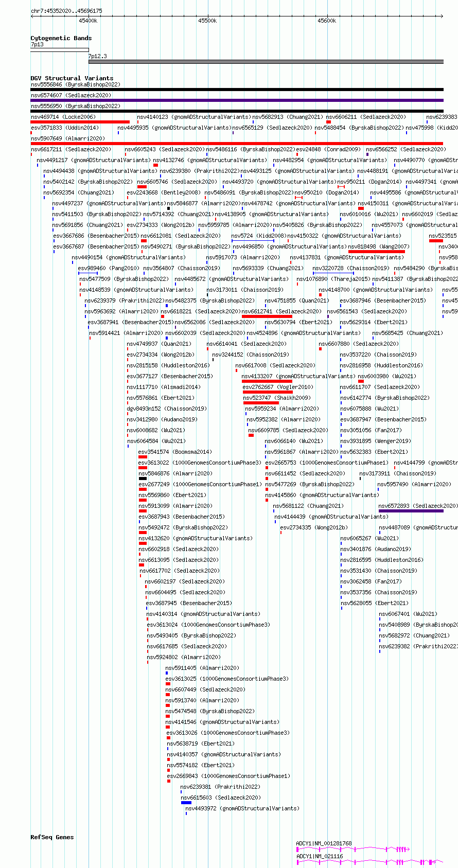
Task: Select the nsv6572893 (Sedlazeck2020) purple bar
Action: coord(411,511)
